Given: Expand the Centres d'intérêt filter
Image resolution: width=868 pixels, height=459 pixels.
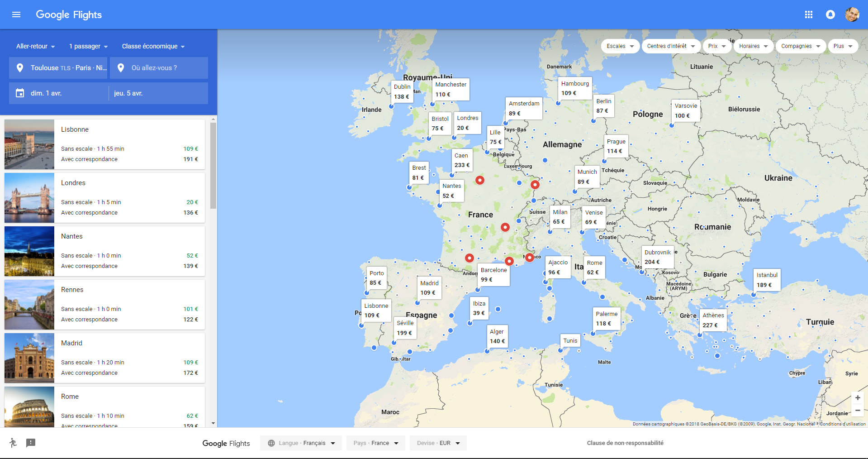Looking at the screenshot, I should click(671, 46).
